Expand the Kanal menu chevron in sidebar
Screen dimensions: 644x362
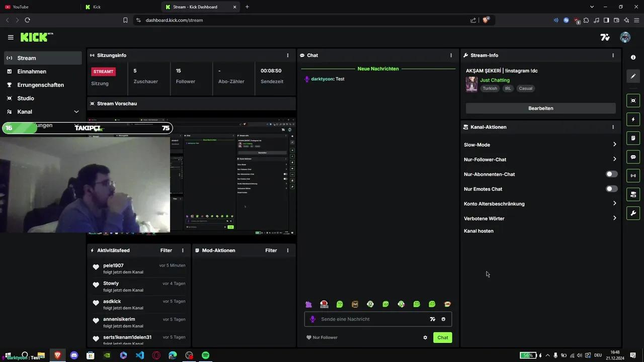coord(76,112)
